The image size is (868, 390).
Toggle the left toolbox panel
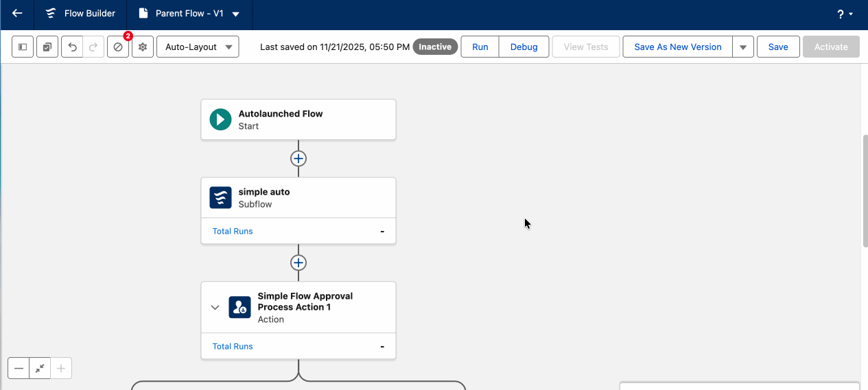23,47
